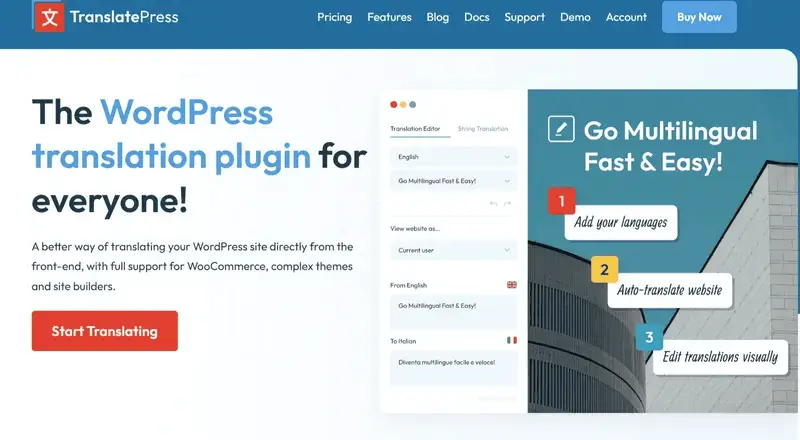
Task: Click the Add your languages card
Action: click(x=620, y=223)
